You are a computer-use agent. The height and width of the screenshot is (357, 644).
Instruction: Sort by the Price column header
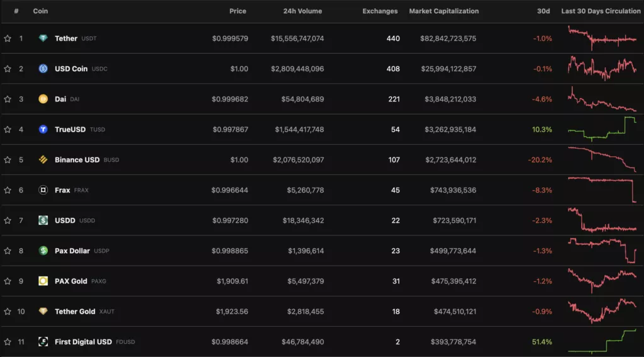pyautogui.click(x=238, y=11)
